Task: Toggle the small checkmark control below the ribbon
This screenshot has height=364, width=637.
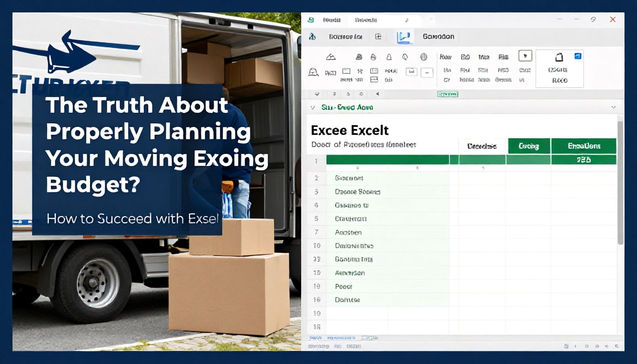Action: [317, 93]
